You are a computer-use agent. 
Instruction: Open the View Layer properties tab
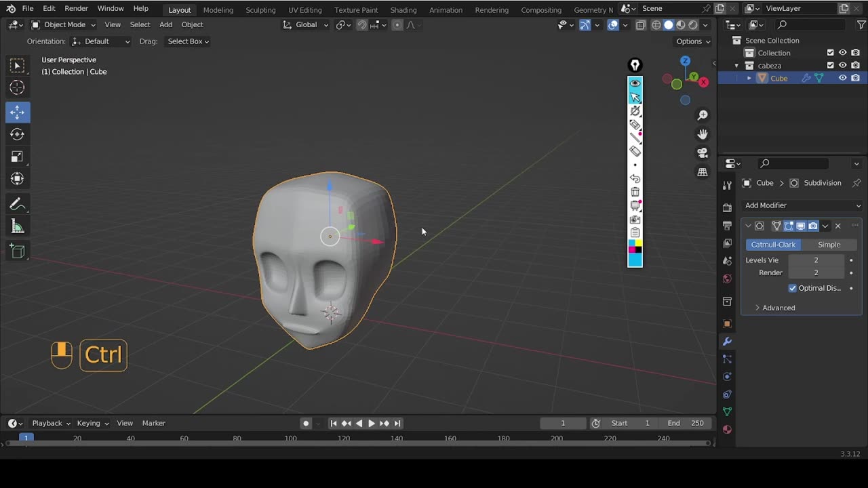[727, 243]
